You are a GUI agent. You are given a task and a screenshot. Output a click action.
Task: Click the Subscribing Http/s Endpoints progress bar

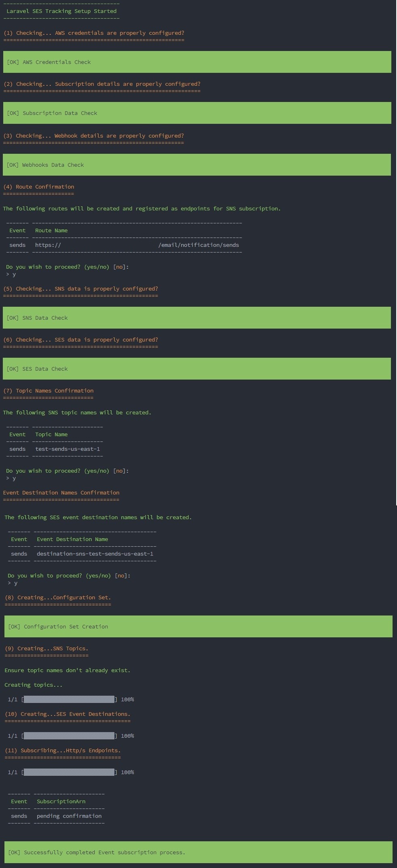69,772
